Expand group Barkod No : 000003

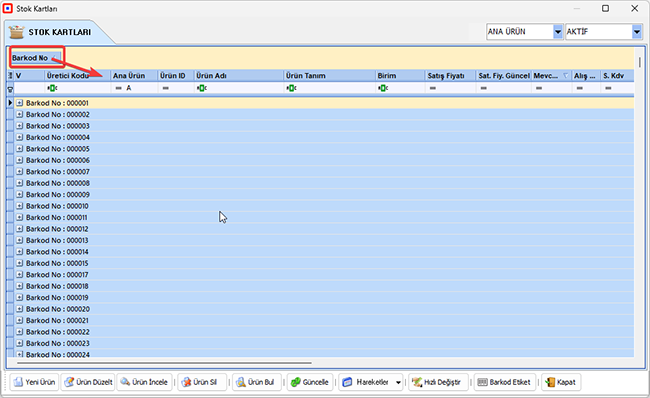pyautogui.click(x=19, y=126)
